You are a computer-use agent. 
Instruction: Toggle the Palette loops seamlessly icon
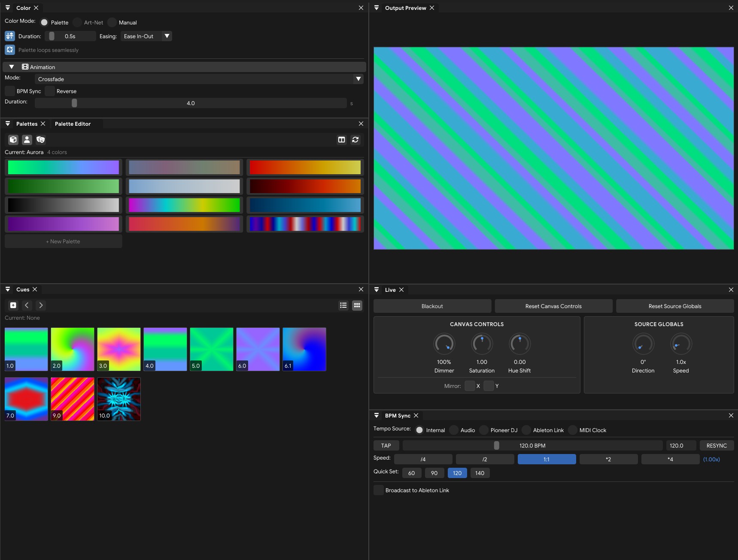[x=10, y=50]
